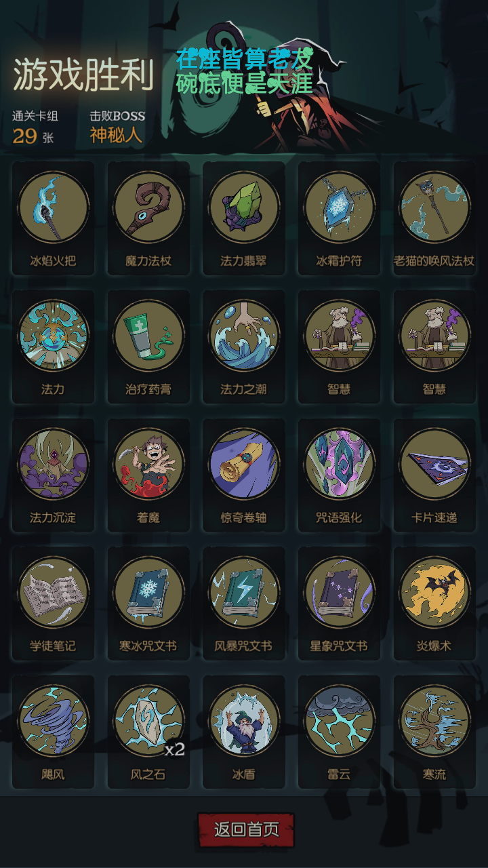Open the 魔力法杖 staff card

pyautogui.click(x=148, y=207)
